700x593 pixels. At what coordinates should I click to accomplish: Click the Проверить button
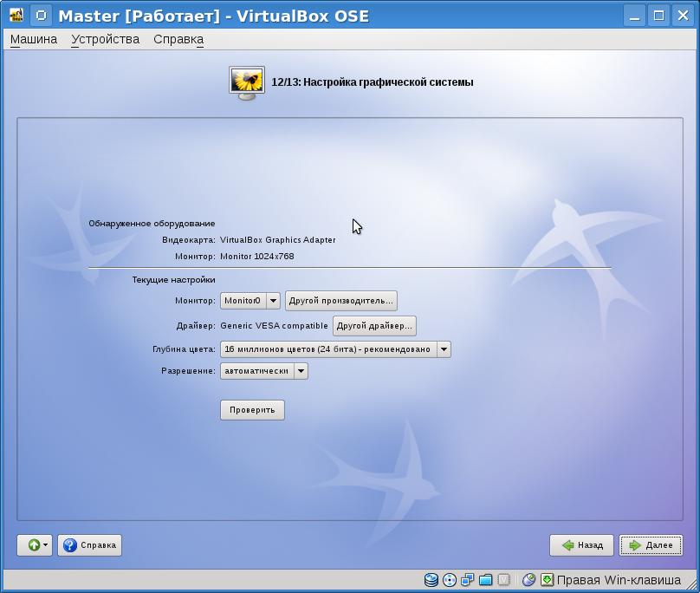(252, 410)
